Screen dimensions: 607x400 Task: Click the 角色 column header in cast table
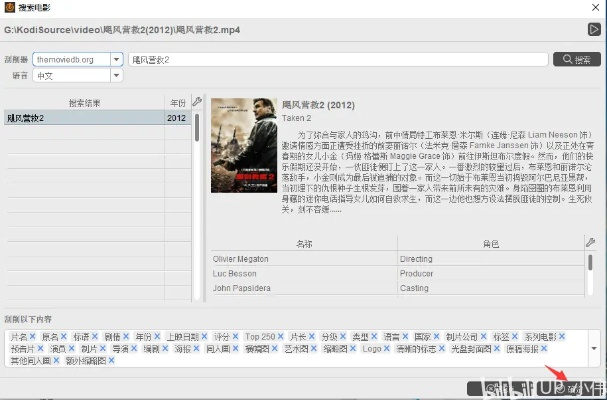tap(491, 244)
